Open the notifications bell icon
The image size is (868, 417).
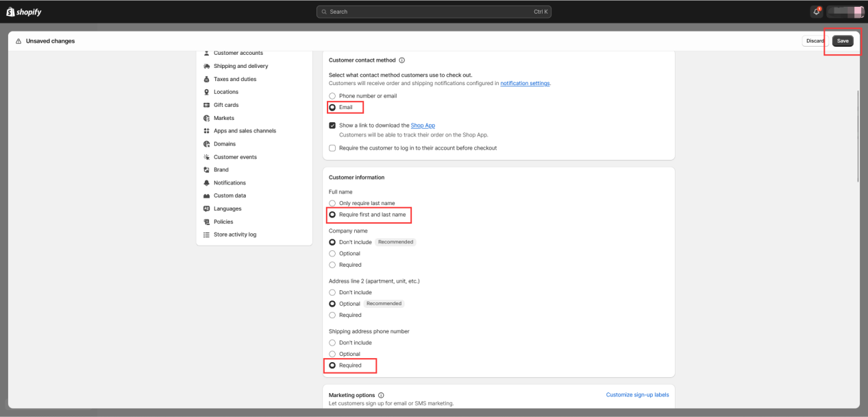[817, 12]
